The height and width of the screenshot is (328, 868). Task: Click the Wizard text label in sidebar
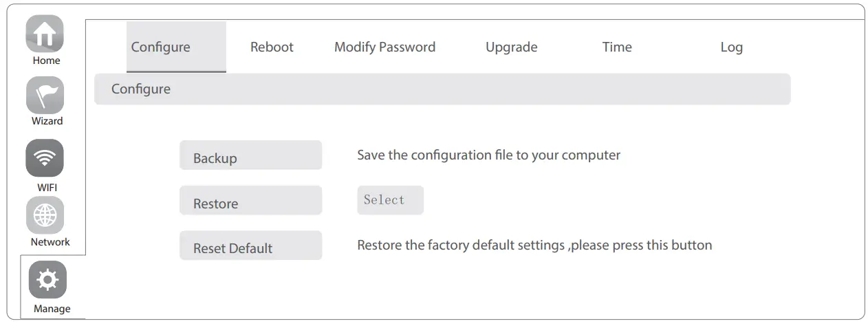pyautogui.click(x=47, y=121)
